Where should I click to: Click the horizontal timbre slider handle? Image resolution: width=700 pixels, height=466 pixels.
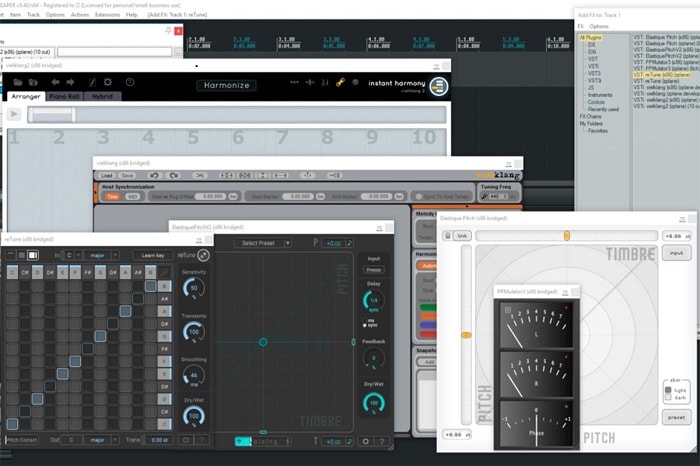(567, 236)
